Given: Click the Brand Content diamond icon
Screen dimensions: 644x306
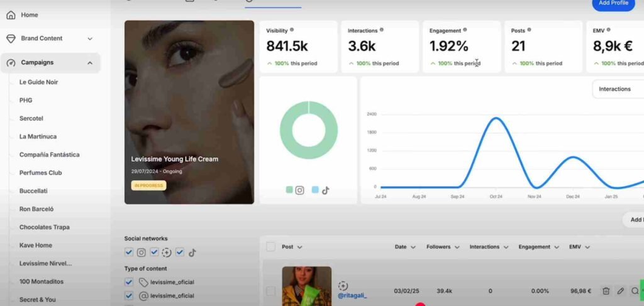Looking at the screenshot, I should click(11, 38).
